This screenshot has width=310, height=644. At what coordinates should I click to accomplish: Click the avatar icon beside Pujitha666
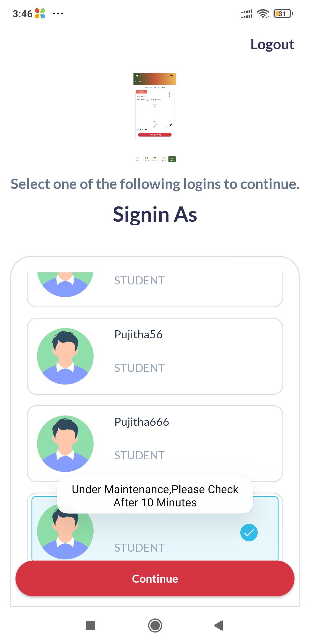coord(65,444)
